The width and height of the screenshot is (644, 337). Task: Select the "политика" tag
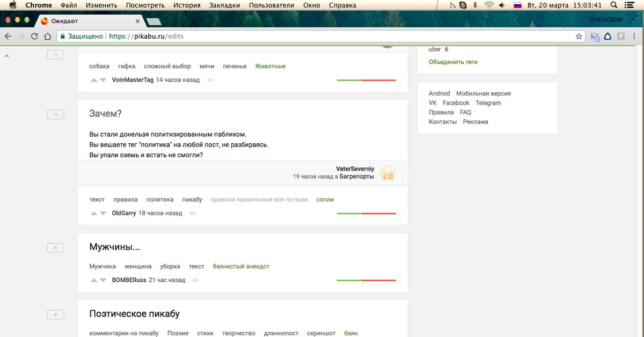(x=160, y=200)
